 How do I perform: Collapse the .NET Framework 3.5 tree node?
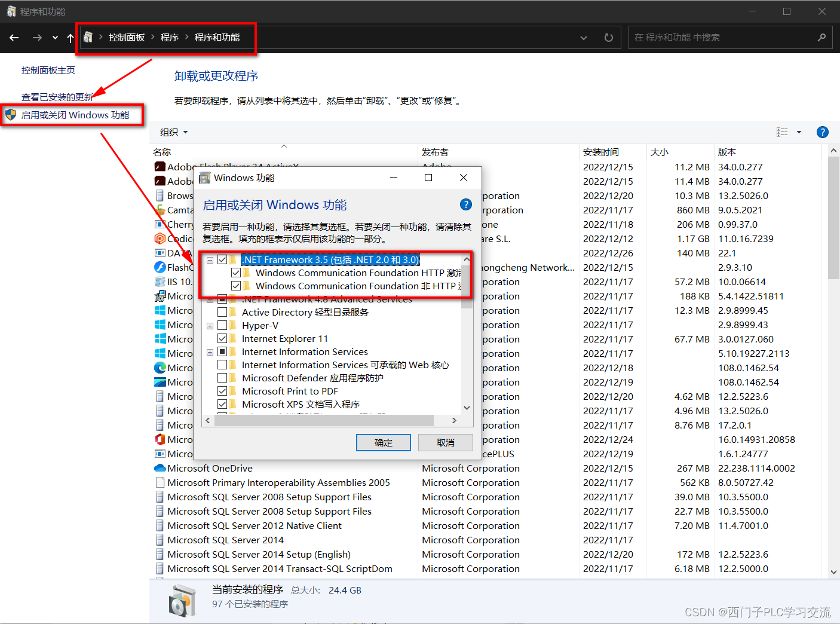[x=210, y=260]
